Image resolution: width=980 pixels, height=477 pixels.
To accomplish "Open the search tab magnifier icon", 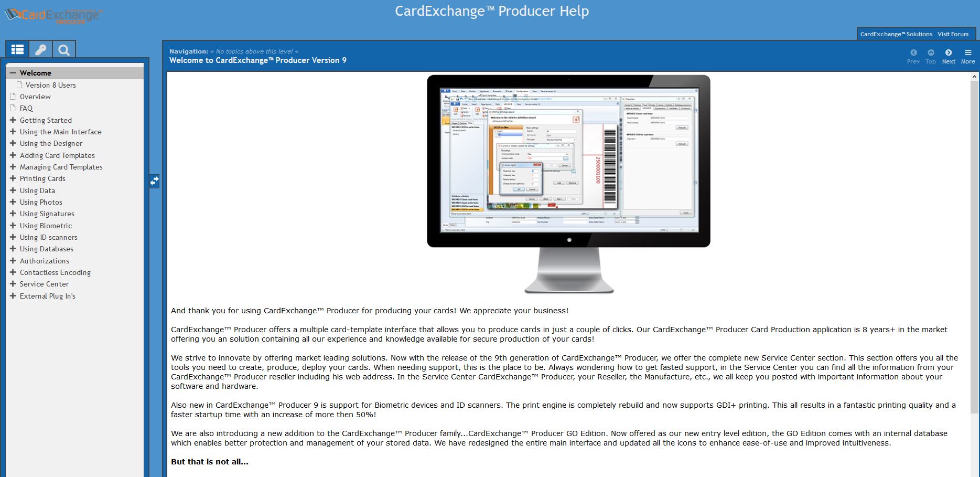I will click(x=64, y=50).
